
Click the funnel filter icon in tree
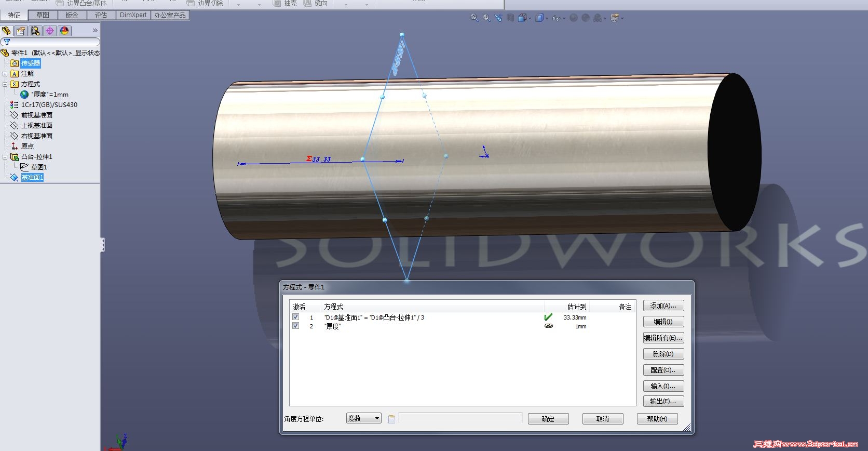pyautogui.click(x=7, y=42)
